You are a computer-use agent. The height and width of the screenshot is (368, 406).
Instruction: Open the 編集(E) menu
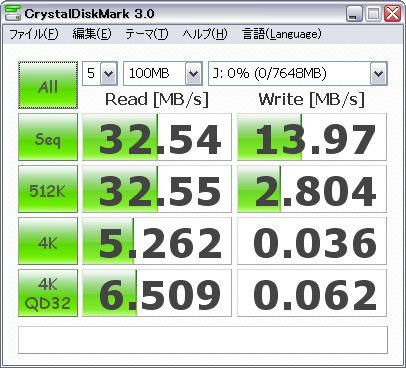(x=92, y=34)
